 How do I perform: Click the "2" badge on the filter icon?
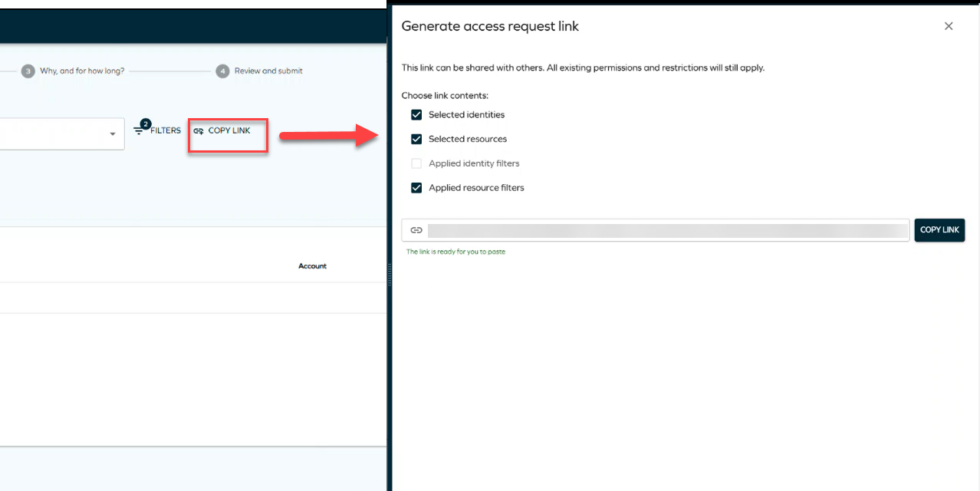[x=145, y=122]
